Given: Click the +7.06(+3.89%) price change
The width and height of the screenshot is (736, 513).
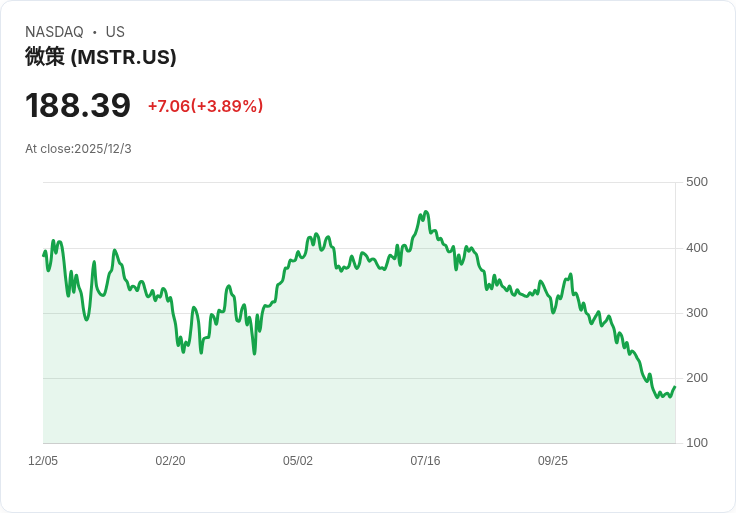Looking at the screenshot, I should 205,106.
